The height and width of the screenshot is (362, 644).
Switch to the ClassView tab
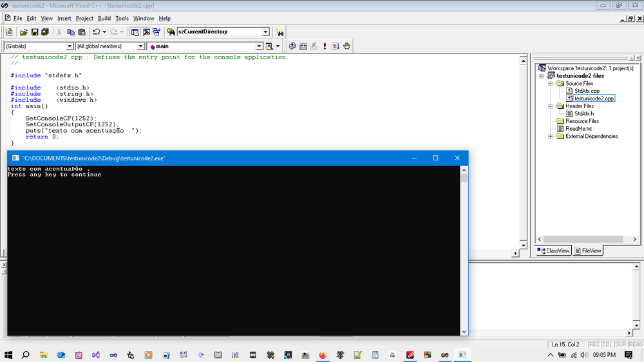click(554, 251)
